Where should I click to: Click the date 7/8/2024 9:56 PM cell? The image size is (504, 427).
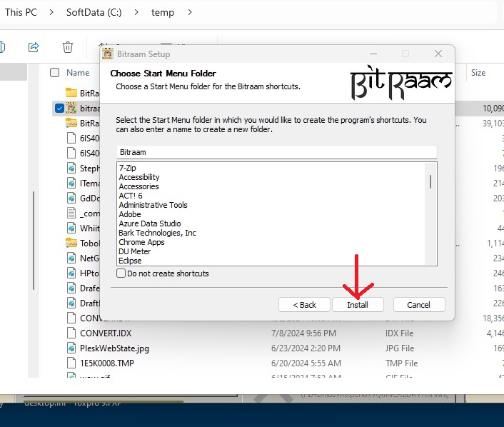(x=303, y=333)
